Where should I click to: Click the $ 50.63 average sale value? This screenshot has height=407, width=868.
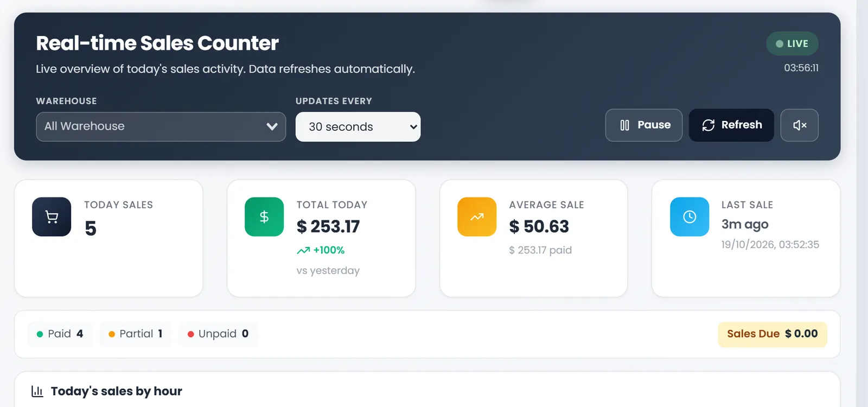[539, 226]
